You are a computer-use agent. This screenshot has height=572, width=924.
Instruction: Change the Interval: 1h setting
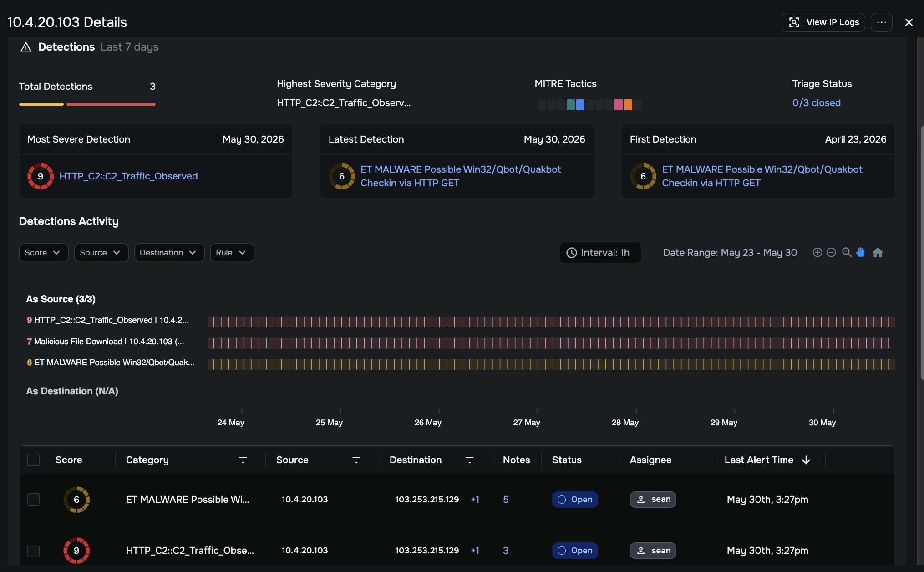[x=600, y=253]
